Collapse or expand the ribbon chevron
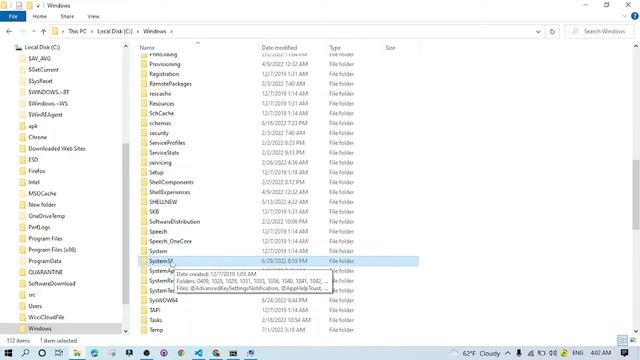The image size is (640, 360). coord(624,16)
